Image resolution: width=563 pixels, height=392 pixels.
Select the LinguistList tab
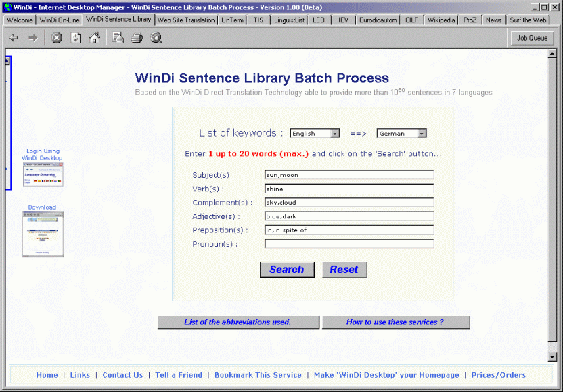289,20
